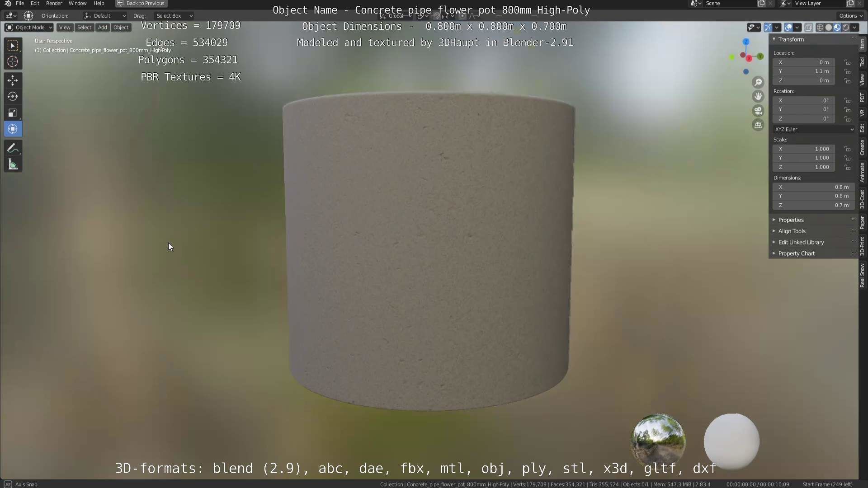Viewport: 868px width, 488px height.
Task: Click the Back to Previous button
Action: click(141, 3)
